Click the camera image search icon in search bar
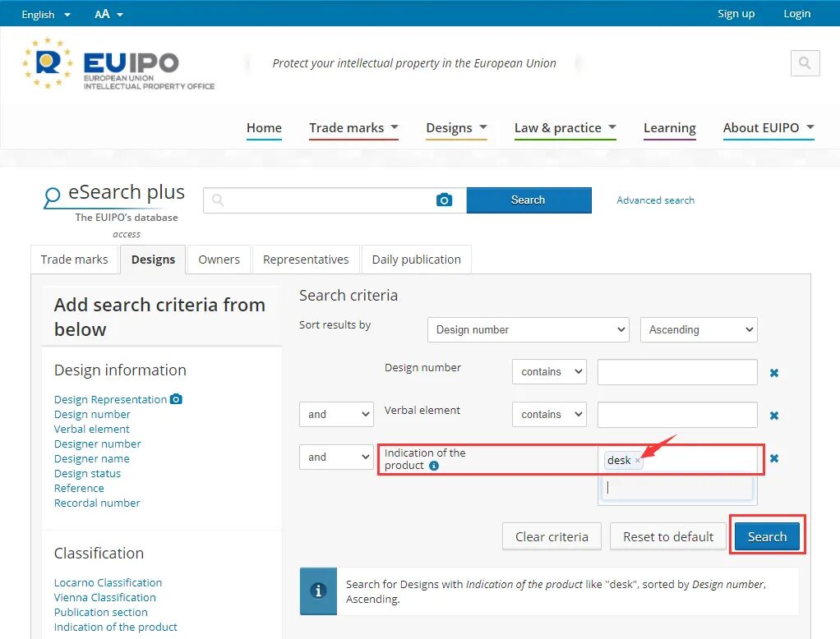This screenshot has height=639, width=840. pyautogui.click(x=444, y=200)
